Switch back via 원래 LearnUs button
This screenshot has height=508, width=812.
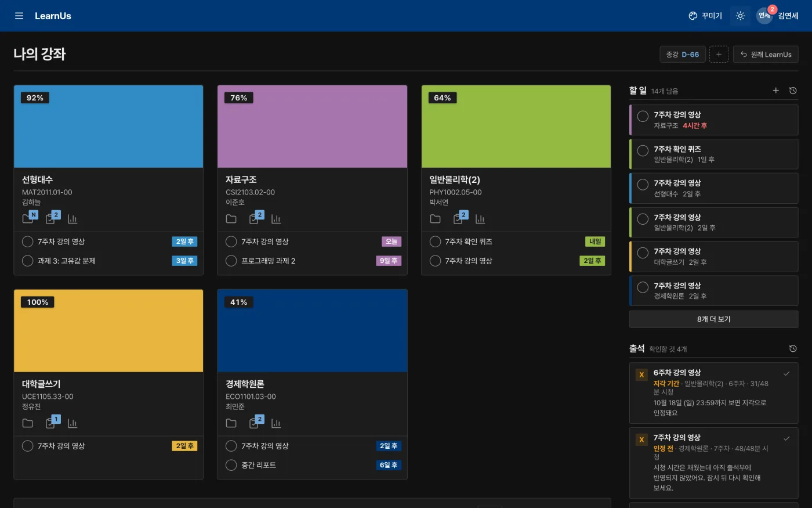[x=766, y=54]
